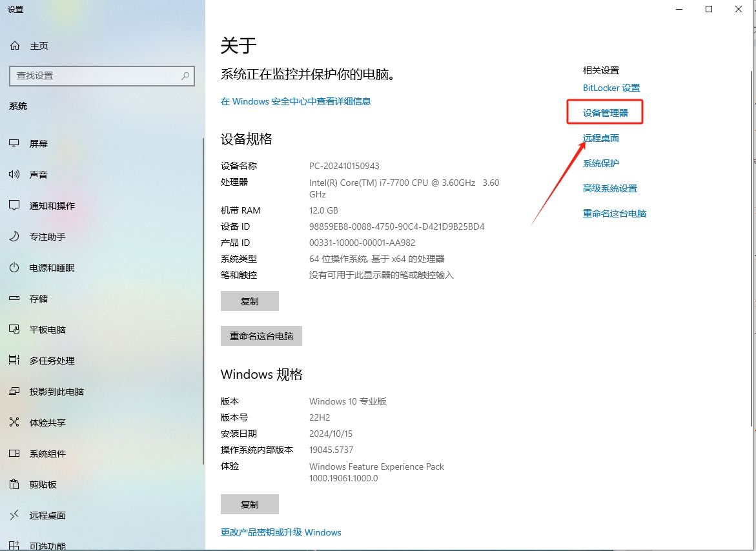756x551 pixels.
Task: Click inside the 查找设置 search box
Action: [101, 76]
